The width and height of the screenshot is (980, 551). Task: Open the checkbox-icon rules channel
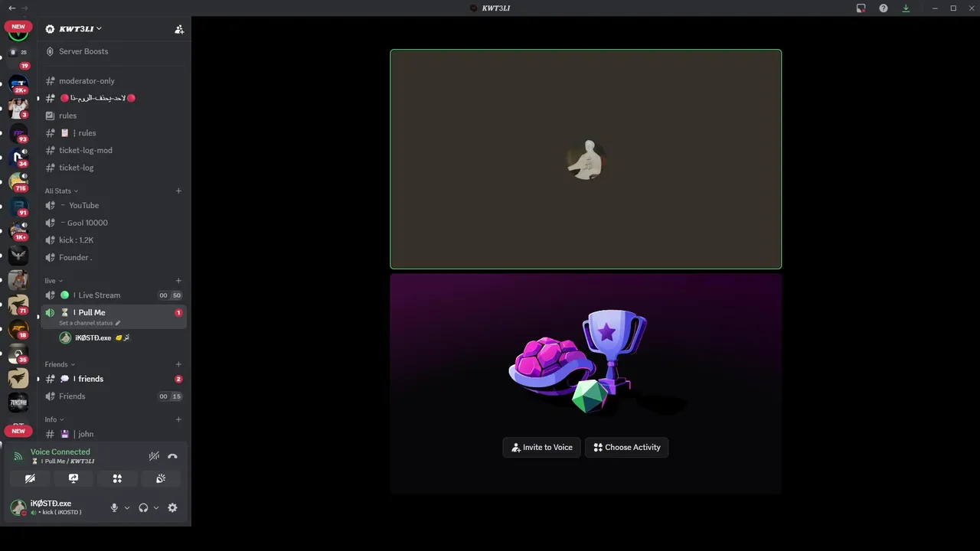click(113, 116)
